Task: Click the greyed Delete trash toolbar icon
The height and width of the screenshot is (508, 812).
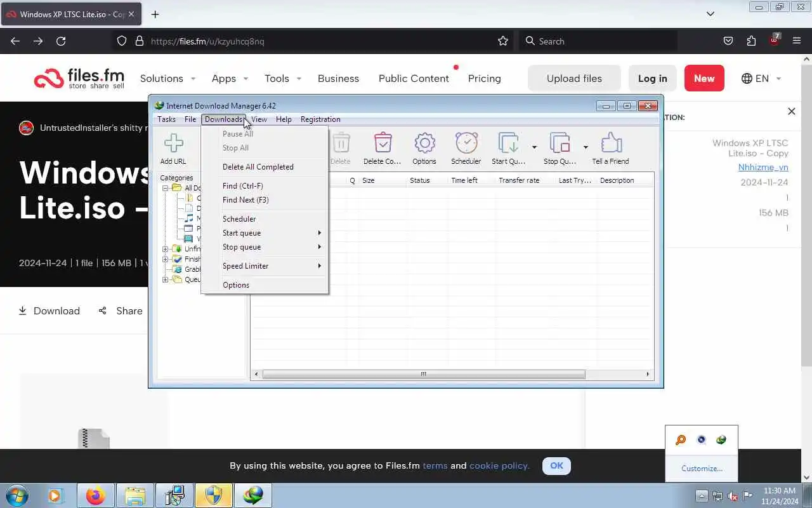Action: pos(341,148)
